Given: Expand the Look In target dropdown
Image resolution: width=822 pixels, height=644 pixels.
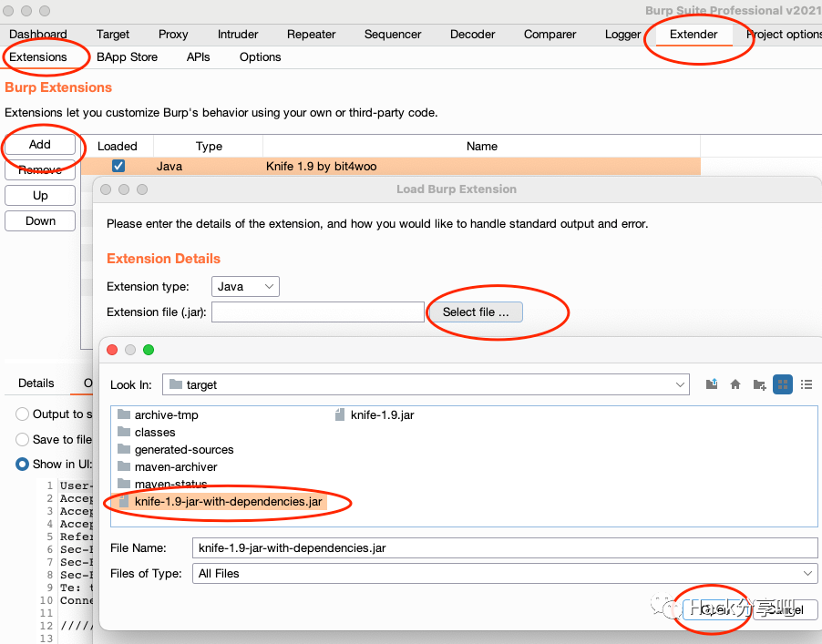Looking at the screenshot, I should coord(426,384).
